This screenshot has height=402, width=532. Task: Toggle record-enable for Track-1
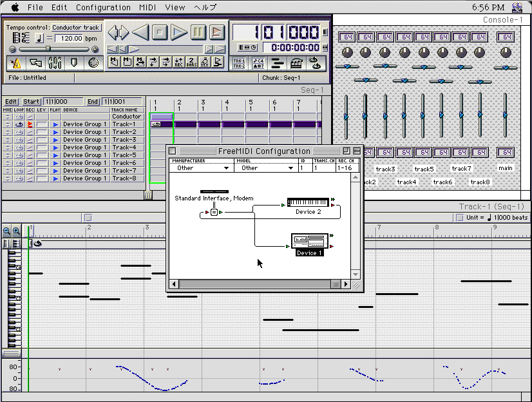click(x=30, y=124)
